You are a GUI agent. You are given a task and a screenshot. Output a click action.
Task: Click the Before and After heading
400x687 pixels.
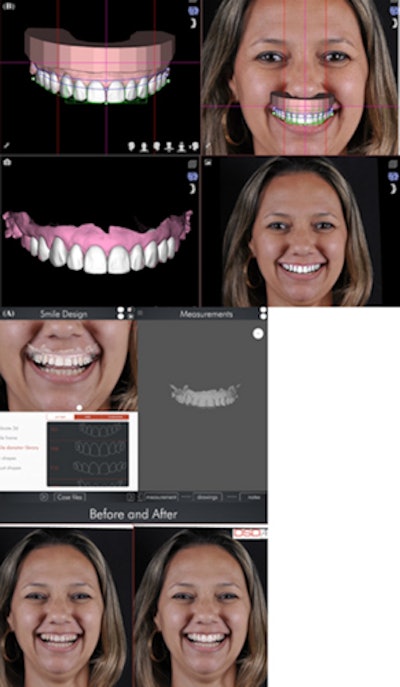click(133, 514)
